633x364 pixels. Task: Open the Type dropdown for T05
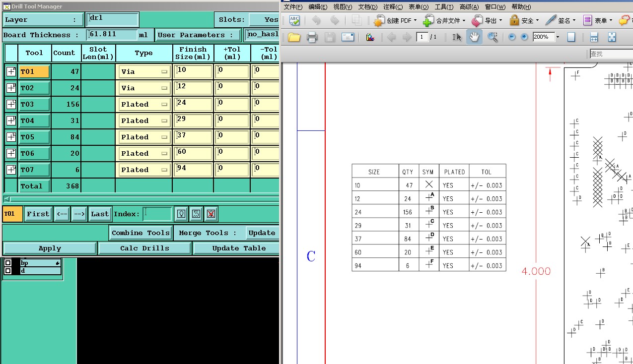(144, 137)
